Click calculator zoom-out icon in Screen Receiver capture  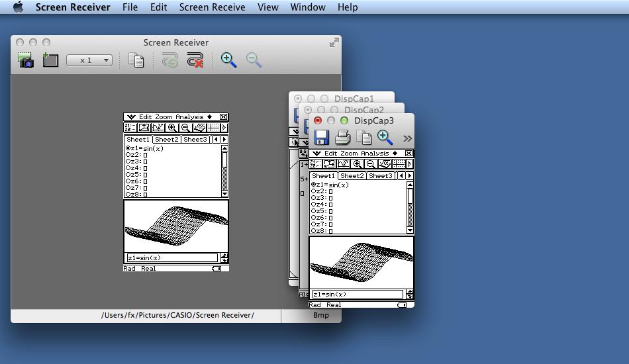(185, 128)
